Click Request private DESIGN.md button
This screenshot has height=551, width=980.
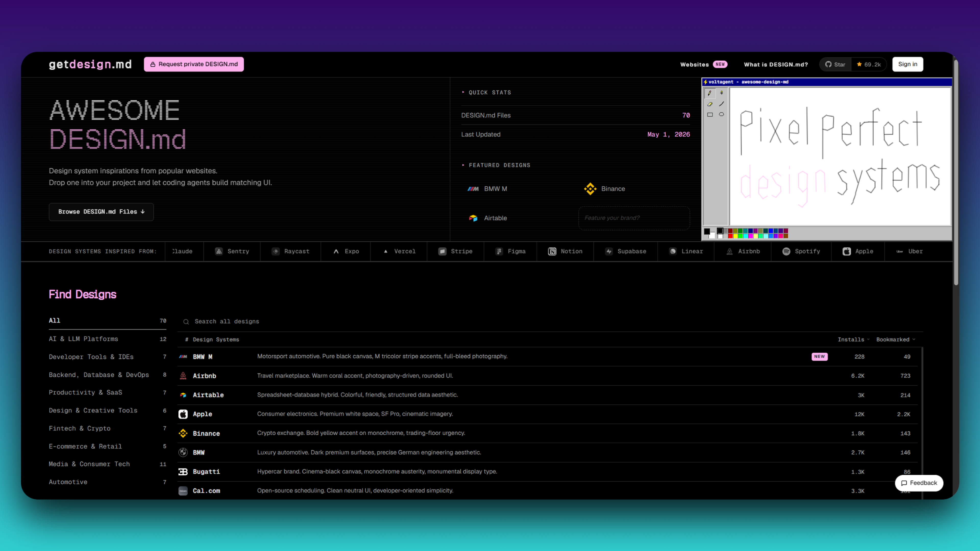pyautogui.click(x=194, y=64)
